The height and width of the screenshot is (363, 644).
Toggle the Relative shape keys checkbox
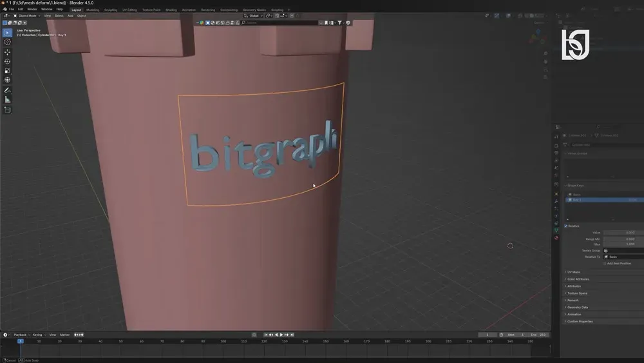[566, 226]
